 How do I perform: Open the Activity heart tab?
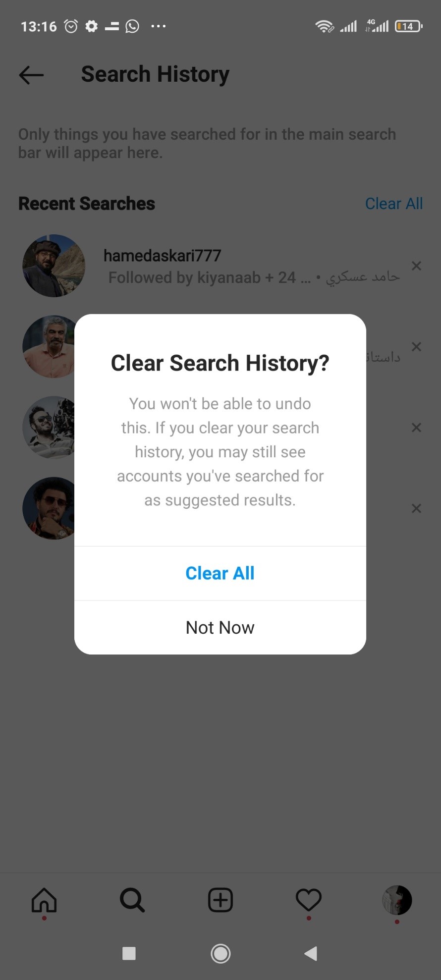tap(309, 900)
